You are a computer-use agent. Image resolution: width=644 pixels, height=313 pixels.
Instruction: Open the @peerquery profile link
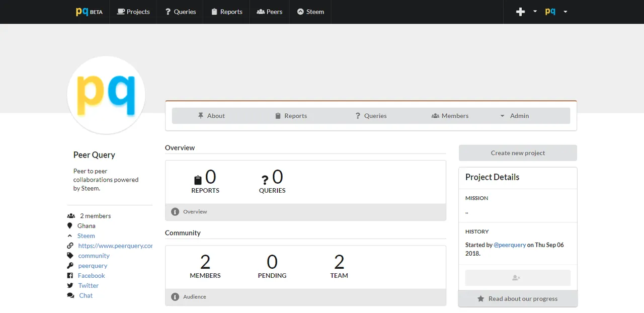click(510, 245)
